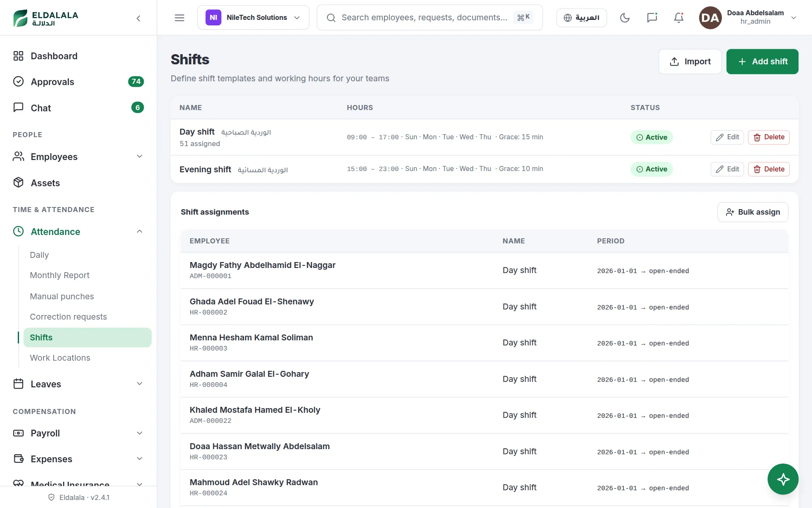Delete the Day shift

[768, 137]
